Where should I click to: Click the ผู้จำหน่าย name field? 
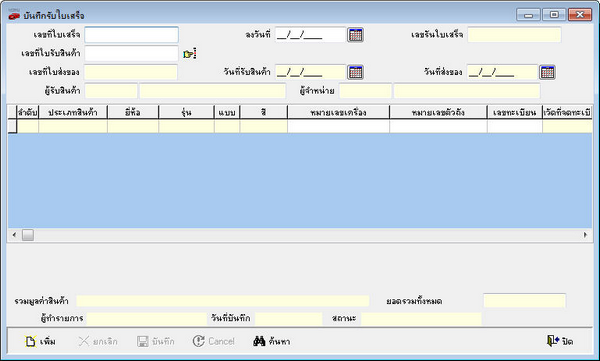467,91
